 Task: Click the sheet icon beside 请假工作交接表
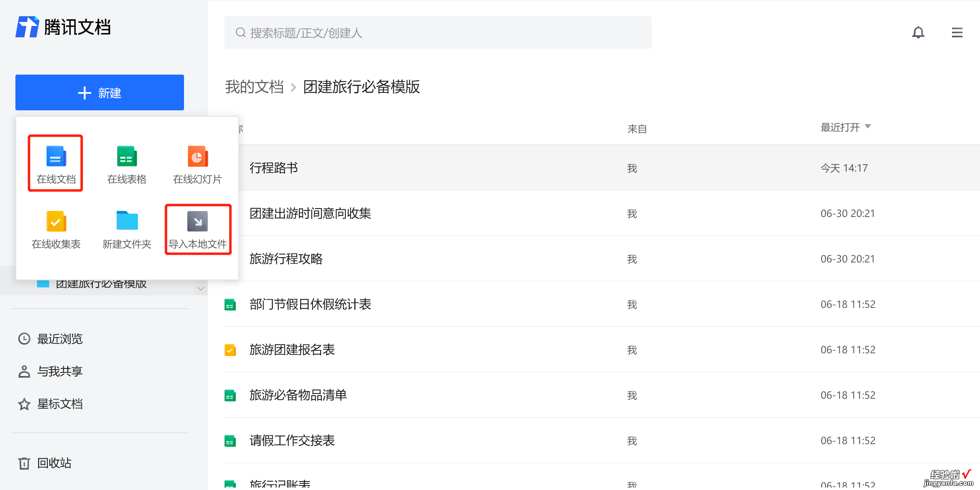click(x=230, y=441)
